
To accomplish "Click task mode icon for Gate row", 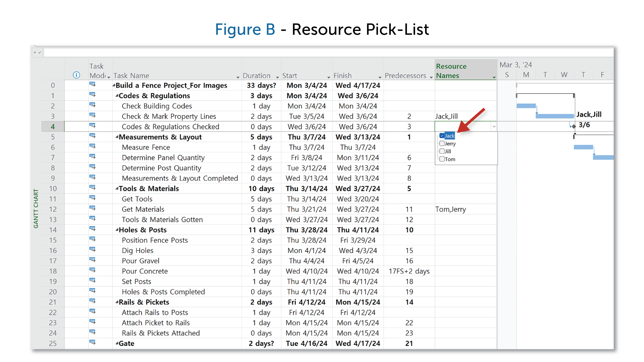I will 92,342.
